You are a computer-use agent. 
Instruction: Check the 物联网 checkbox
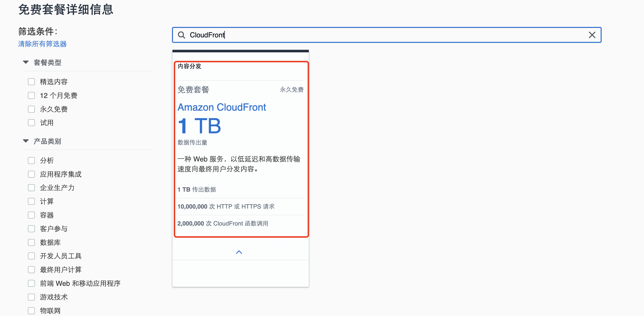[31, 311]
